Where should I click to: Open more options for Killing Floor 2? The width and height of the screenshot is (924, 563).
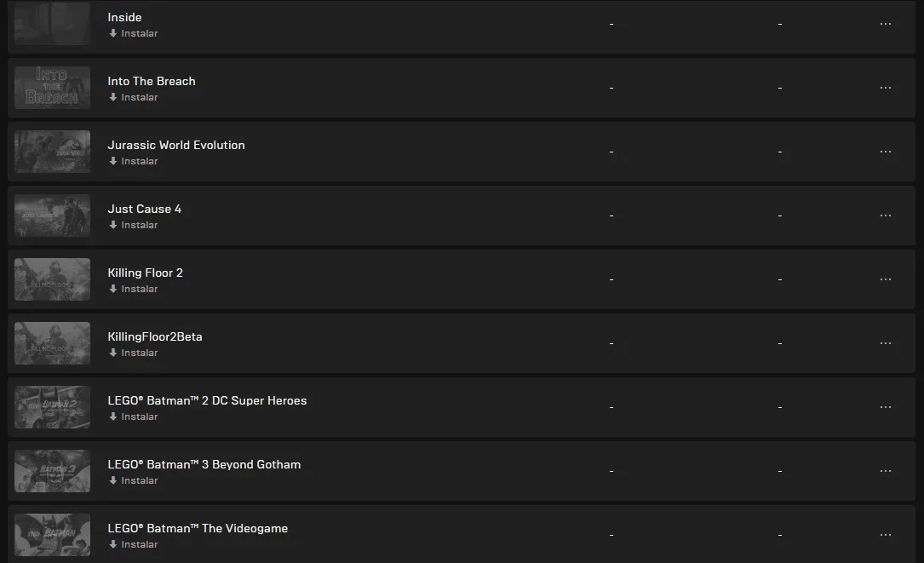[885, 279]
